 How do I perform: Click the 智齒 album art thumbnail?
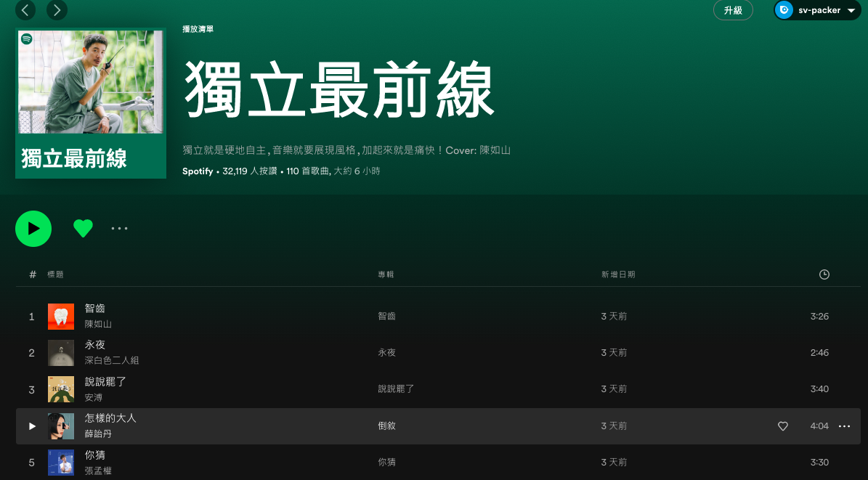pos(61,317)
